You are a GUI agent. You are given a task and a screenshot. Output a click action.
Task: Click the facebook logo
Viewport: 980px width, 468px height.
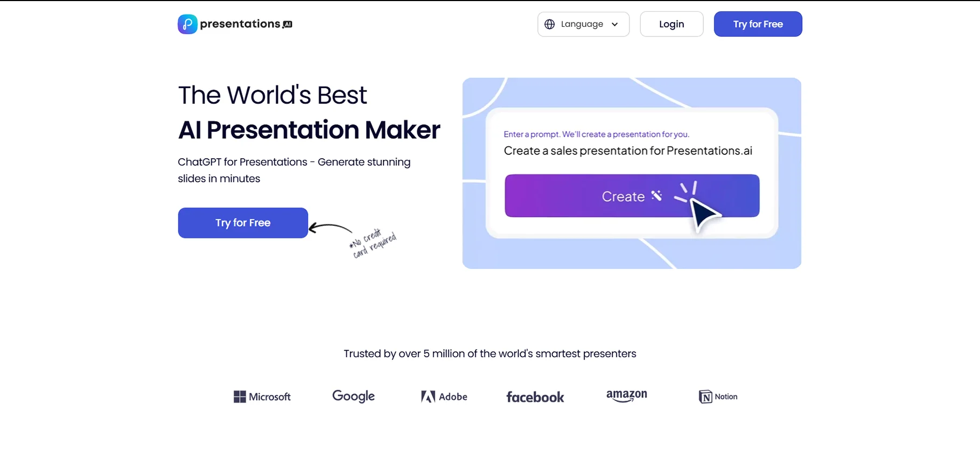535,397
